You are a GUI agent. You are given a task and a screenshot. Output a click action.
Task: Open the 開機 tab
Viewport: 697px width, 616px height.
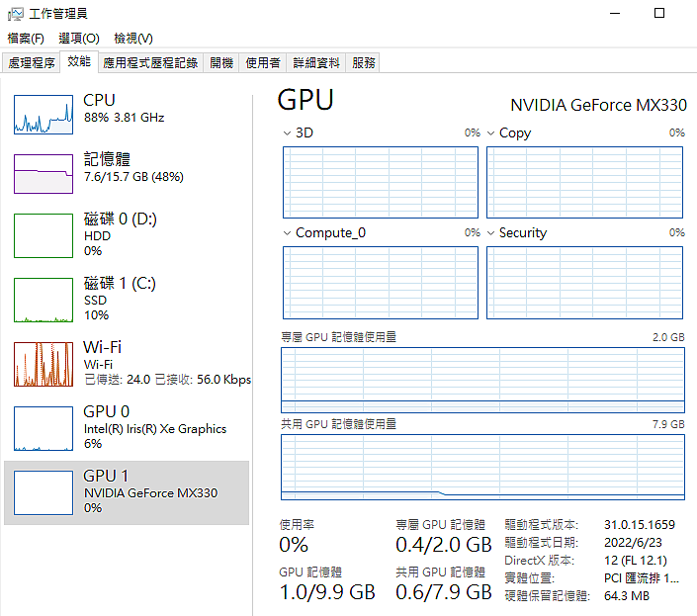221,62
